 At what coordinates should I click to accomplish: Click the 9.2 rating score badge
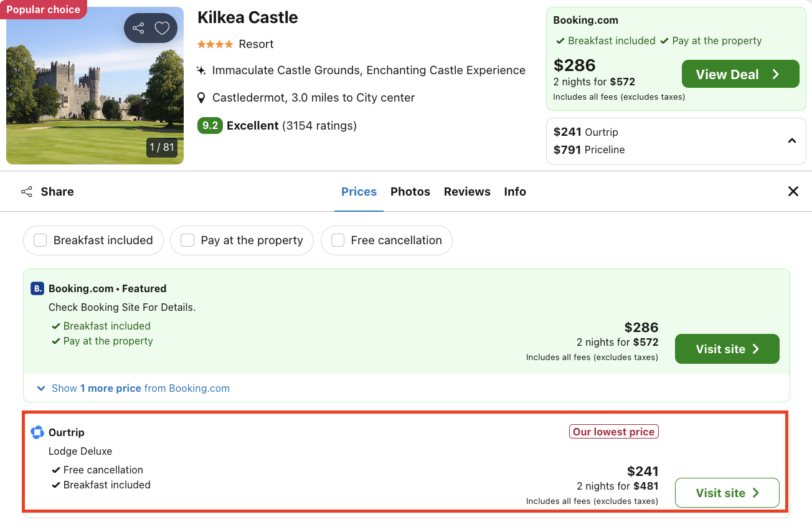[210, 126]
